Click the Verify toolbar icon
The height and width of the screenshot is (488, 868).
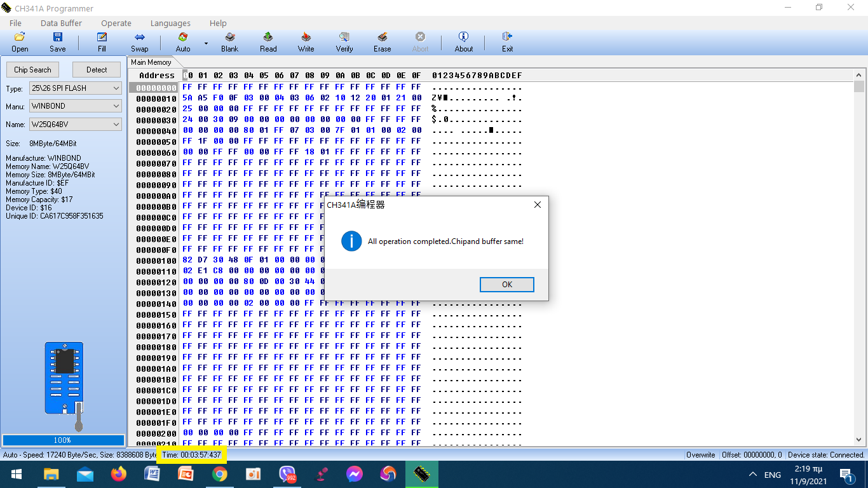point(344,42)
